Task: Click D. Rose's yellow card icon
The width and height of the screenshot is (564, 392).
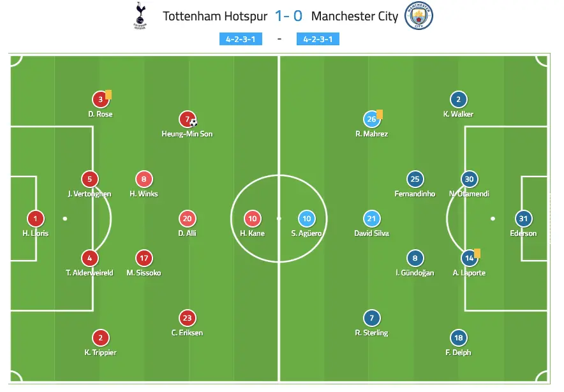Action: coord(108,95)
